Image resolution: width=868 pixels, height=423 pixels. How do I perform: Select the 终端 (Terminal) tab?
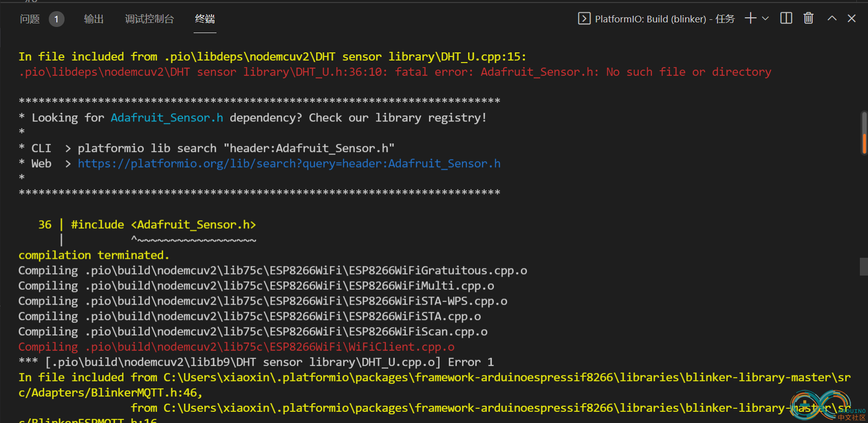point(205,19)
